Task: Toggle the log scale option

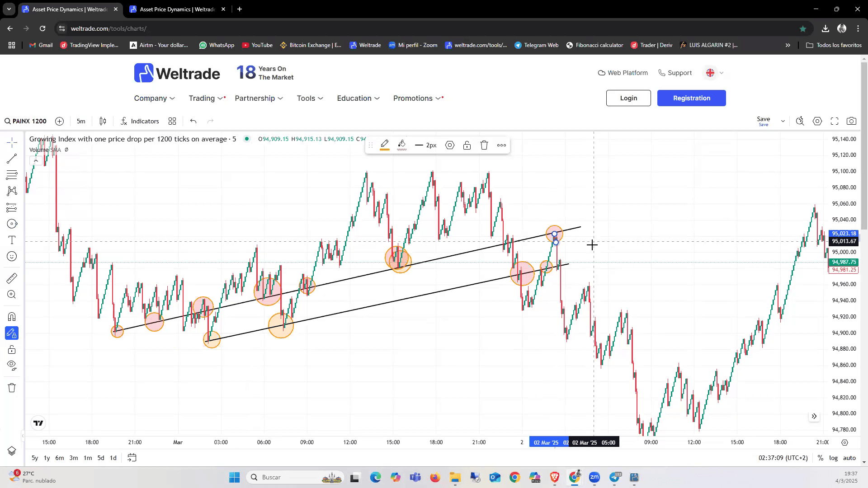Action: pos(833,458)
